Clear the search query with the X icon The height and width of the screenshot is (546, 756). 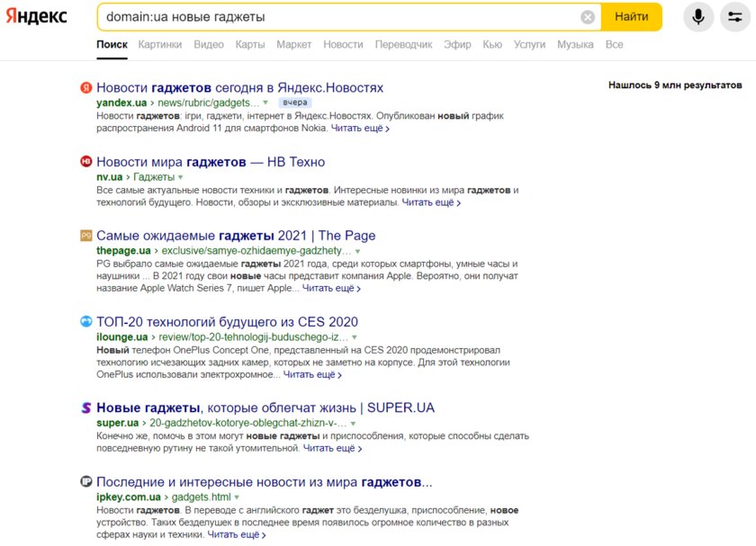click(587, 17)
